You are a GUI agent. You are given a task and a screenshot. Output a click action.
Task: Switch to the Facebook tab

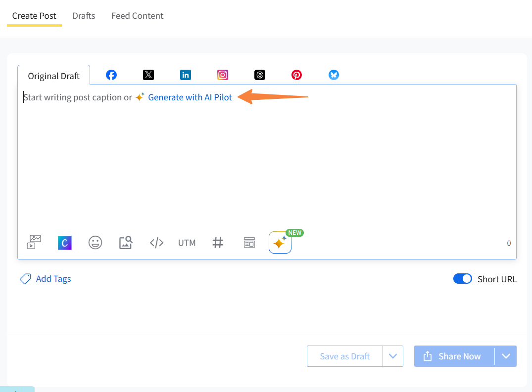click(x=111, y=75)
